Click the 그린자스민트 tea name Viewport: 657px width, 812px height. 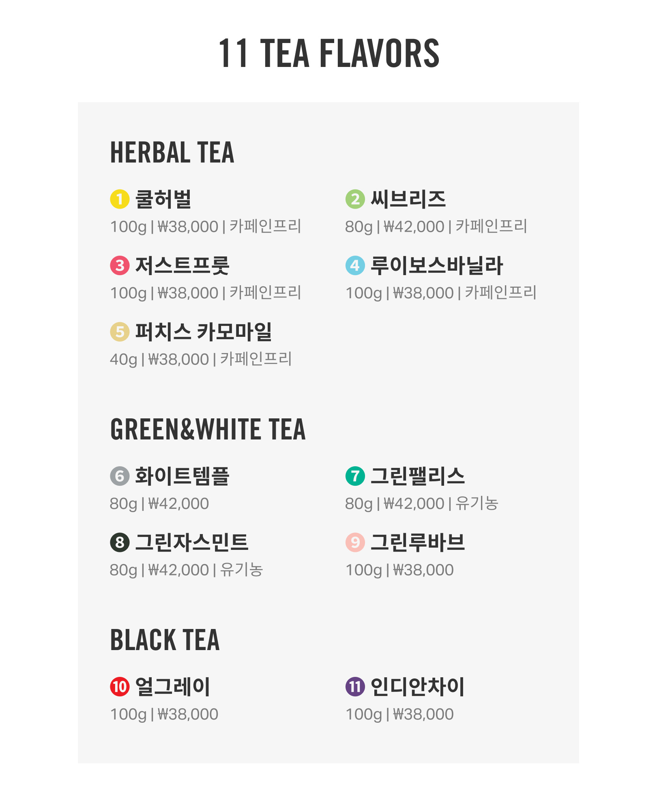(192, 543)
